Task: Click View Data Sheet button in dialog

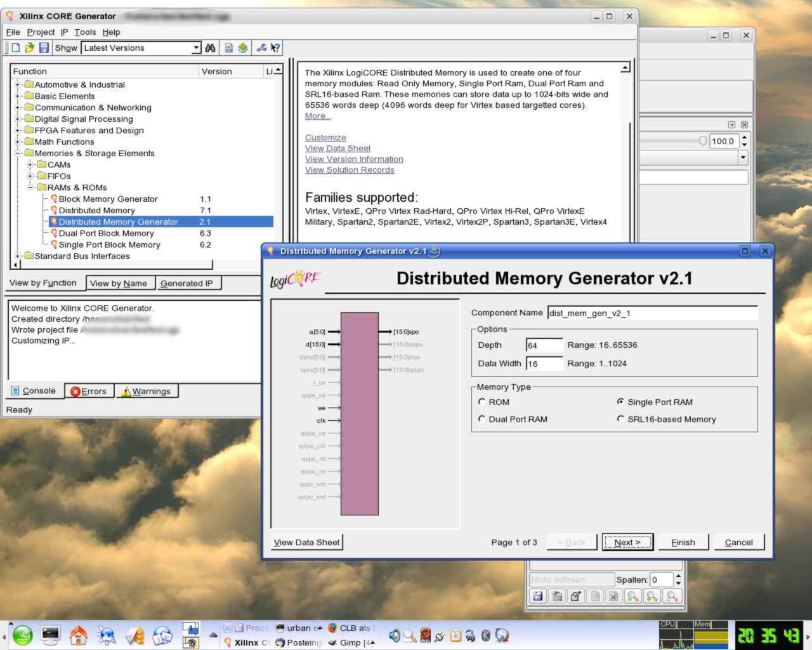Action: click(x=307, y=542)
